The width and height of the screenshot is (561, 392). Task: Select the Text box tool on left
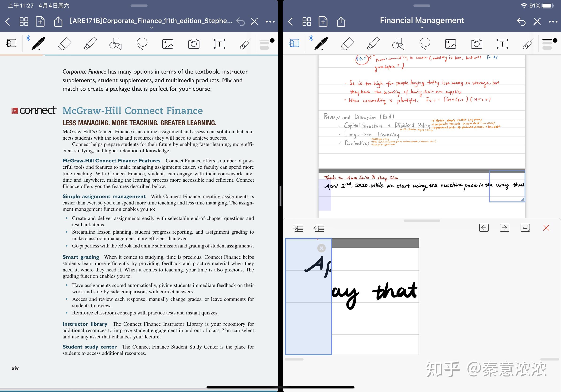219,44
